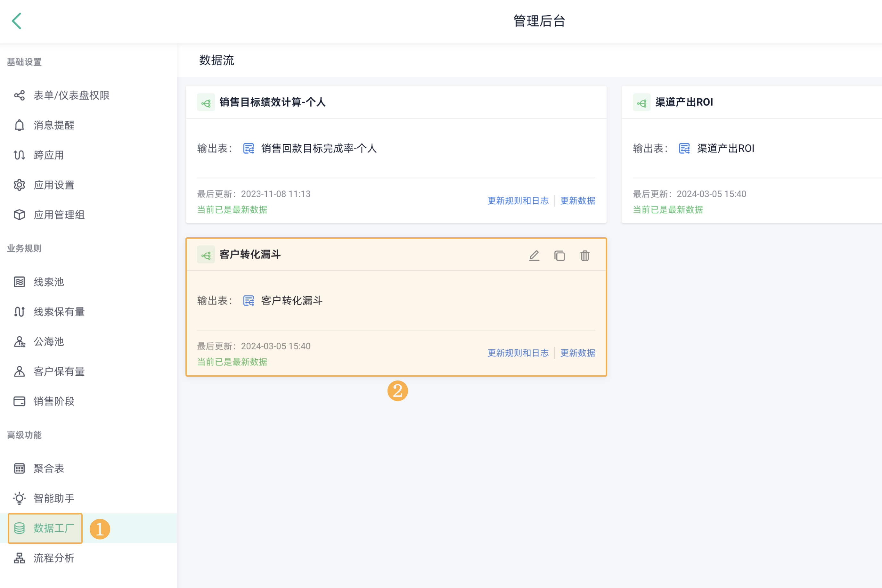Select 聚合表 advanced feature
The width and height of the screenshot is (882, 588).
[49, 468]
